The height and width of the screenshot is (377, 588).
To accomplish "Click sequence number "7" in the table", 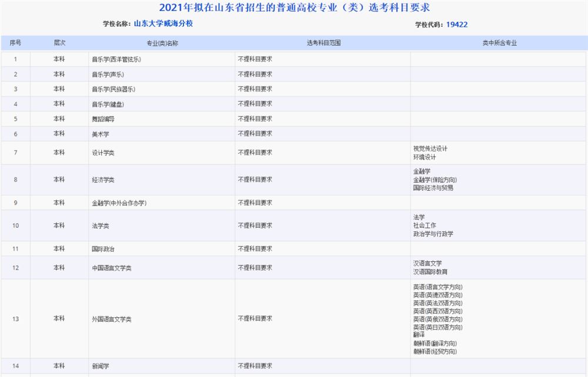I will point(15,153).
